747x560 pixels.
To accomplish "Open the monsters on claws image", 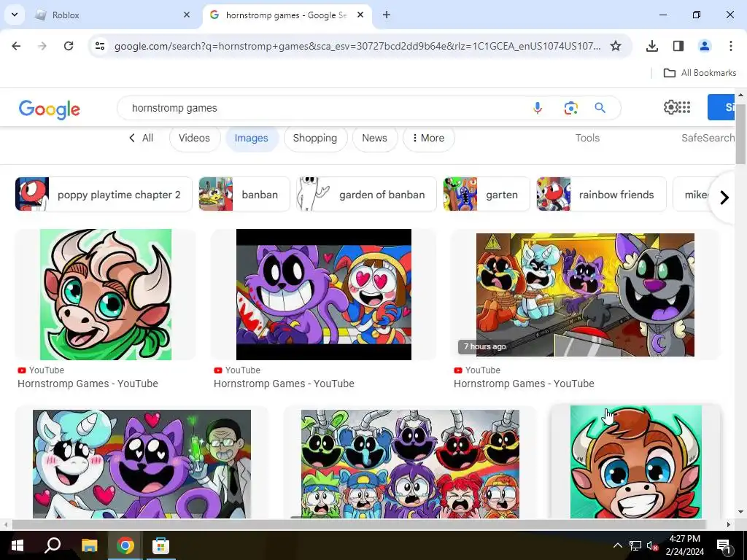I will 410,464.
